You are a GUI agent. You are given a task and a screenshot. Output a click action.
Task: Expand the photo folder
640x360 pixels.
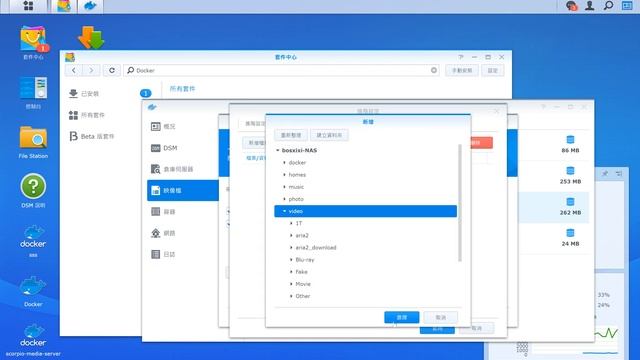click(x=284, y=199)
